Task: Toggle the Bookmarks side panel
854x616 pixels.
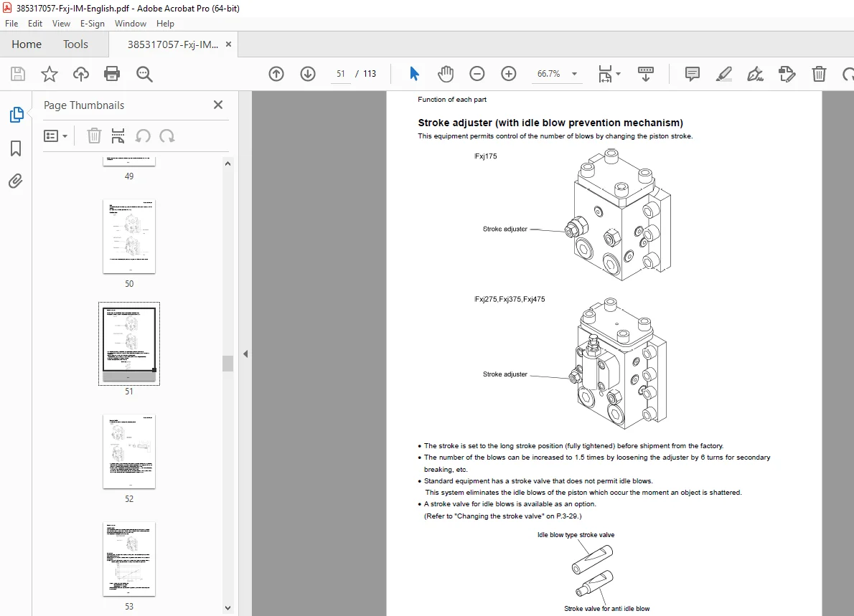Action: pyautogui.click(x=16, y=148)
